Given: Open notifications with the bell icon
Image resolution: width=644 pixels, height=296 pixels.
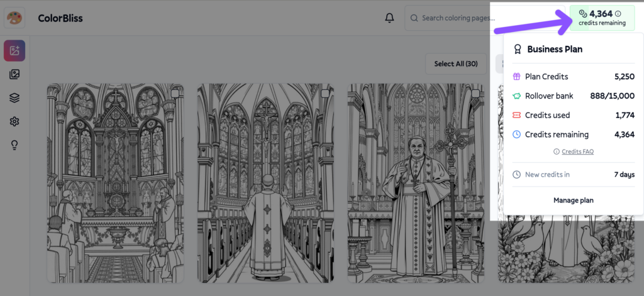Looking at the screenshot, I should coord(389,18).
